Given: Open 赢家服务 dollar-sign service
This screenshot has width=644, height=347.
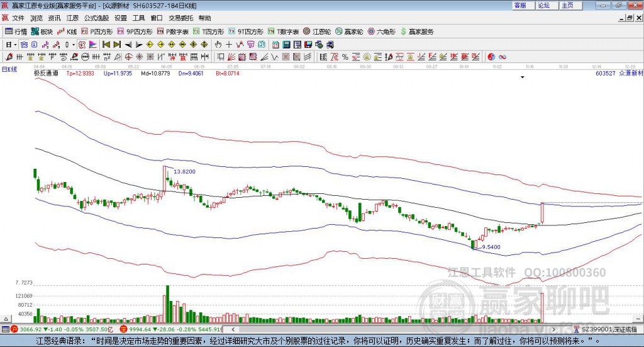Looking at the screenshot, I should [417, 31].
